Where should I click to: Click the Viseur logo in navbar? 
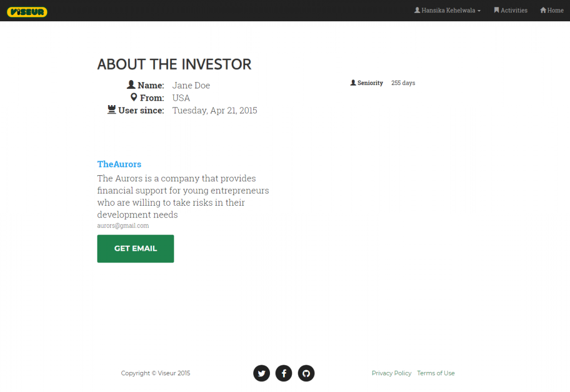coord(27,12)
